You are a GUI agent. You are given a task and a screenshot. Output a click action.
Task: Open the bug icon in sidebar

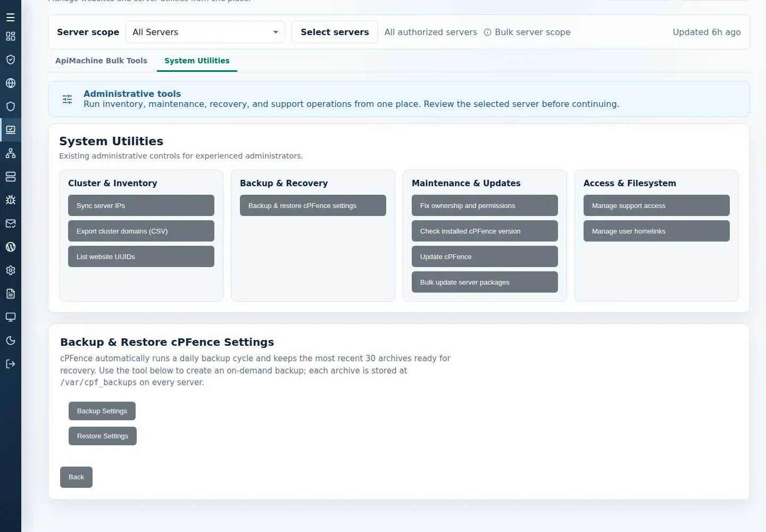pos(11,200)
